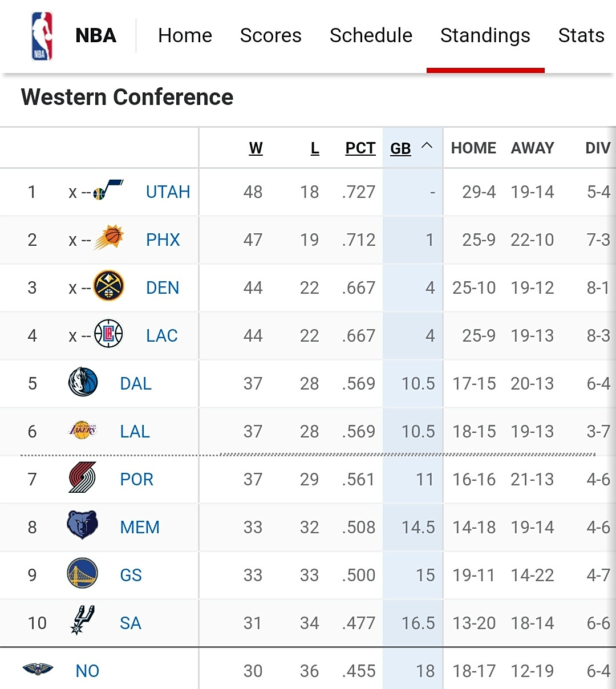Click the Golden State Warriors logo
The width and height of the screenshot is (616, 689).
pos(83,573)
